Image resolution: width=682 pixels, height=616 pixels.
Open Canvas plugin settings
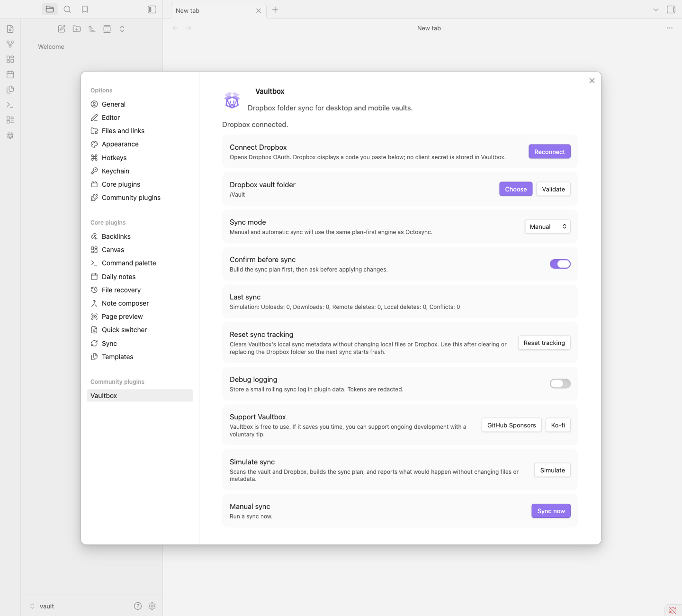click(x=140, y=250)
